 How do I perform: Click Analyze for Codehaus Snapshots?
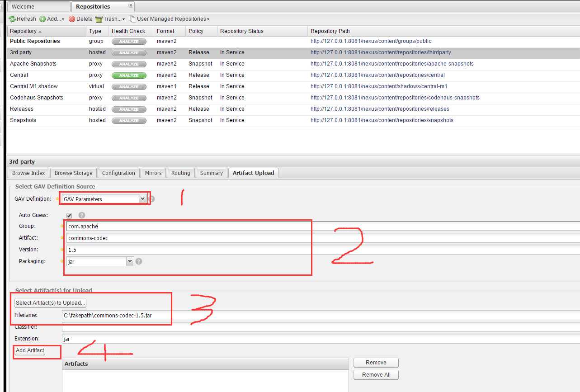129,98
